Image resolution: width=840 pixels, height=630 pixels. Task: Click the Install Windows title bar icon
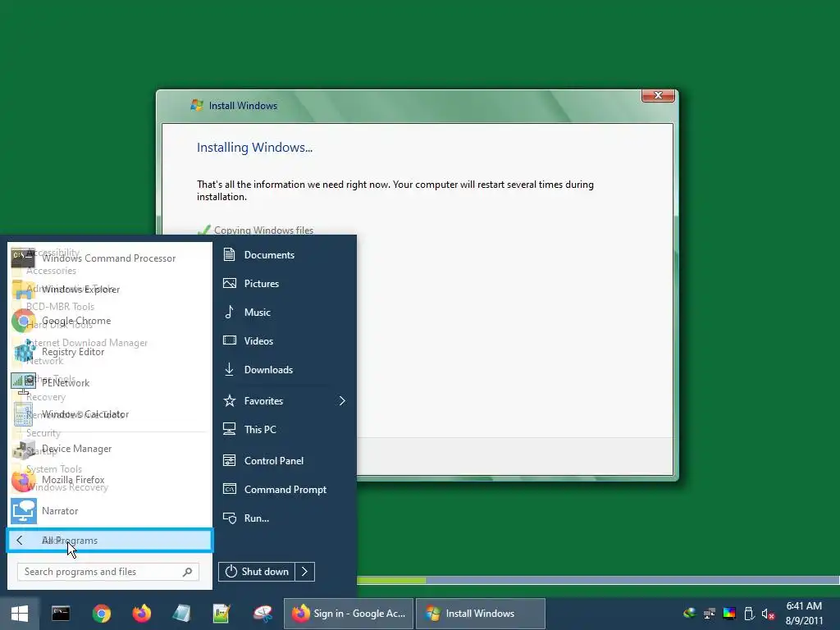pos(197,105)
